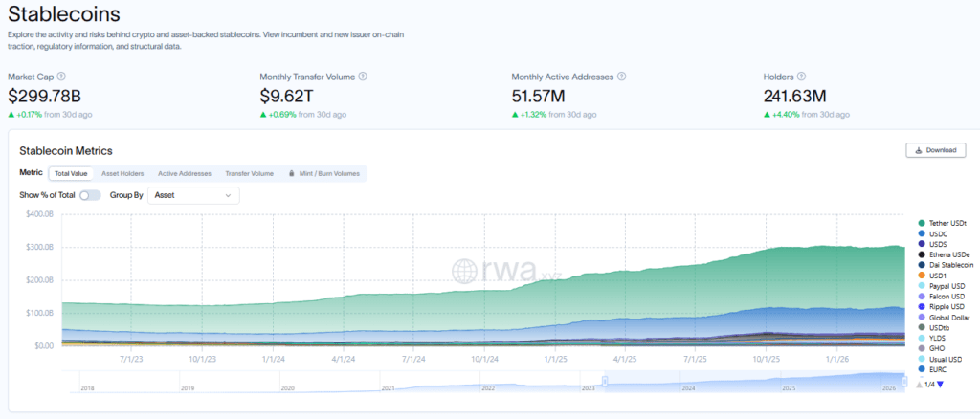Enable the Show % of Total switch
Viewport: 980px width, 419px height.
(90, 195)
